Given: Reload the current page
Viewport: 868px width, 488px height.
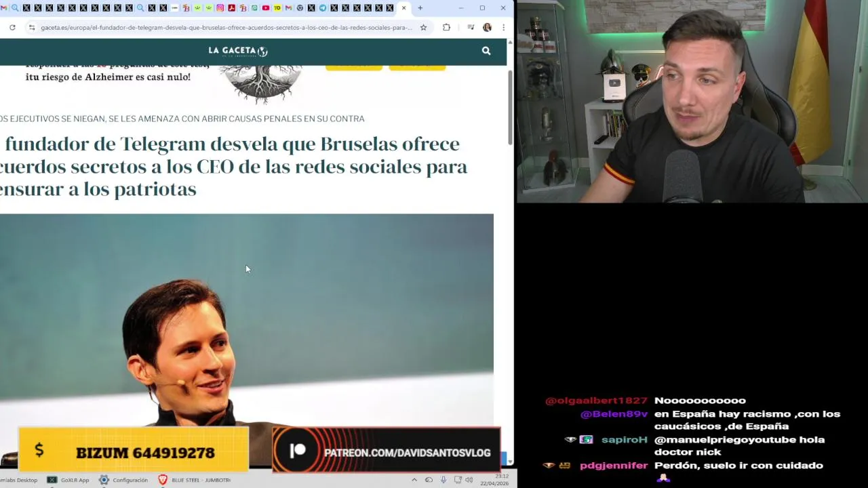Looking at the screenshot, I should pos(12,27).
